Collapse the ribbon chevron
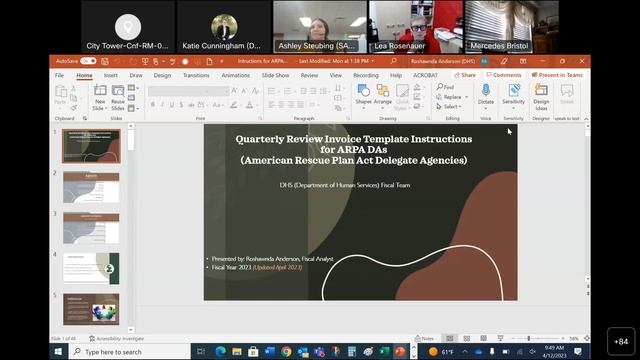 (x=586, y=119)
